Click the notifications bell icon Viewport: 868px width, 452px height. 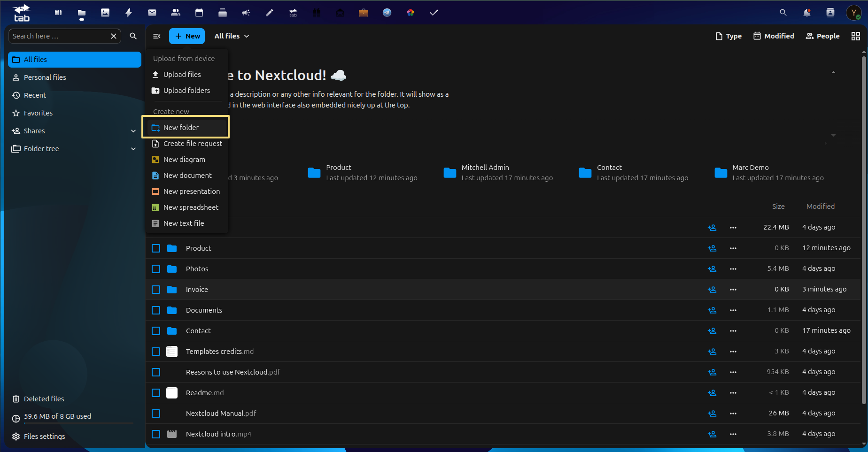coord(807,13)
